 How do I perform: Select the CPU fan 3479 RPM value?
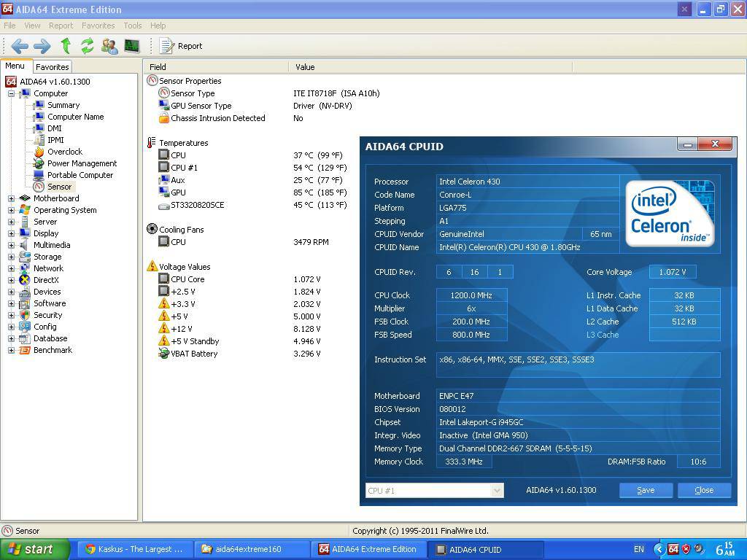(311, 242)
